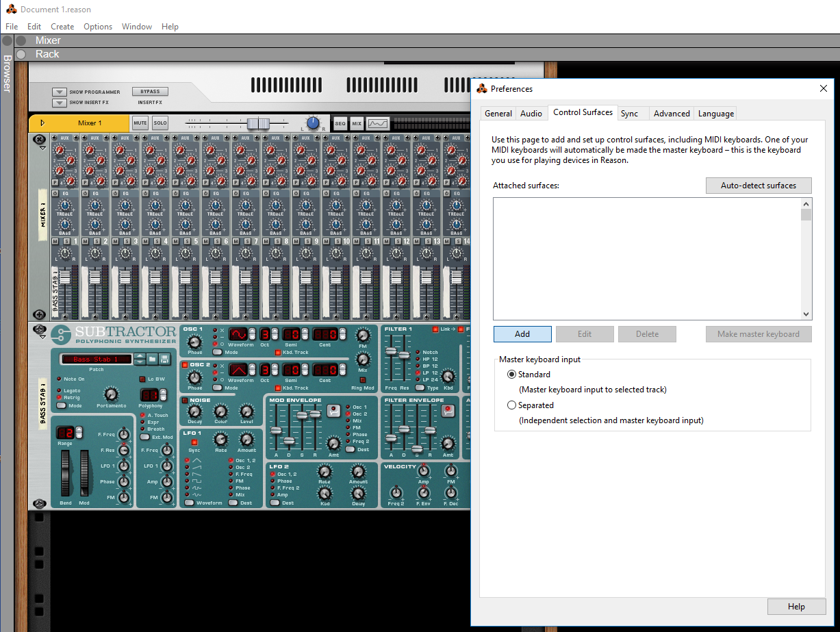Click Add button in Preferences
Image resolution: width=840 pixels, height=632 pixels.
click(x=522, y=334)
